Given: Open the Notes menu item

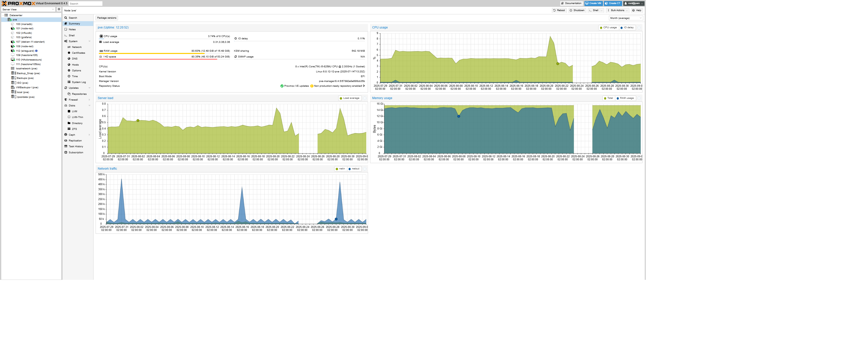Looking at the screenshot, I should point(72,30).
